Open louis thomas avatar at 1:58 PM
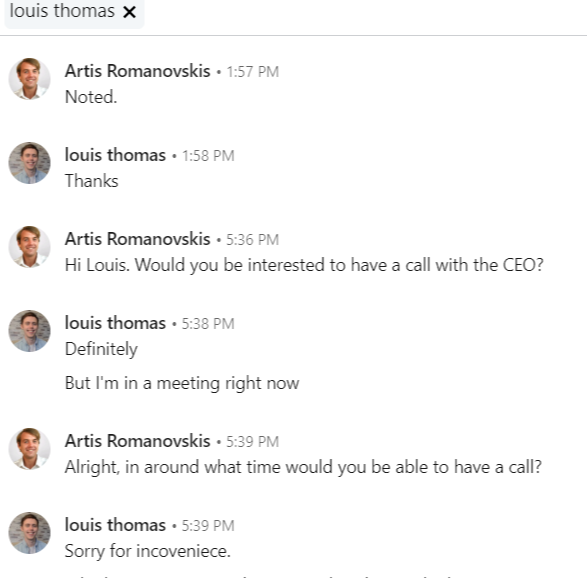This screenshot has height=581, width=588. point(30,163)
